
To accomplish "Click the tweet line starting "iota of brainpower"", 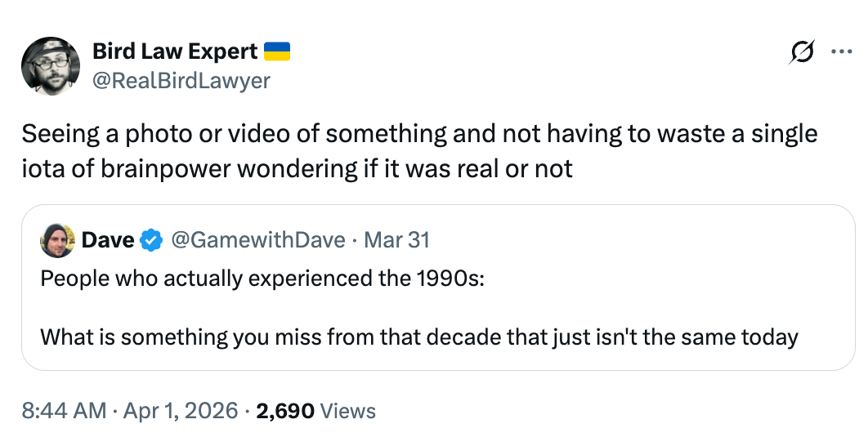I will tap(298, 168).
